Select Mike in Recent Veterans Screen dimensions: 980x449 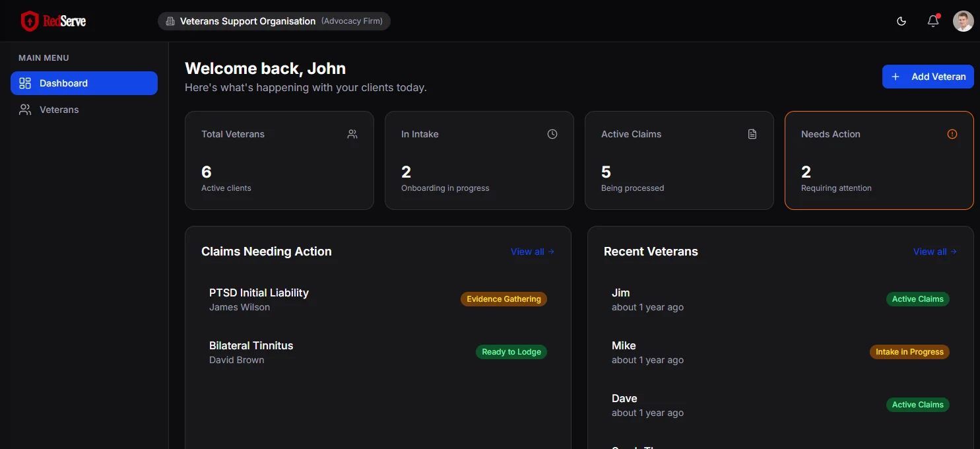point(624,345)
